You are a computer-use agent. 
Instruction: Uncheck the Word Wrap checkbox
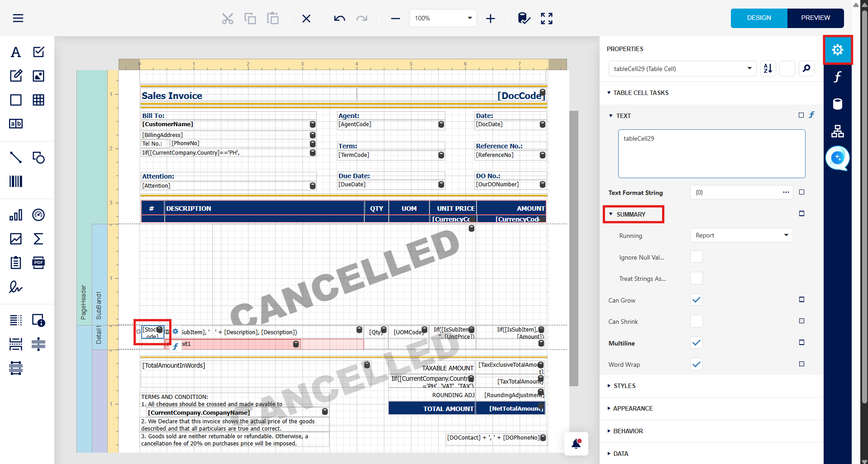coord(696,364)
